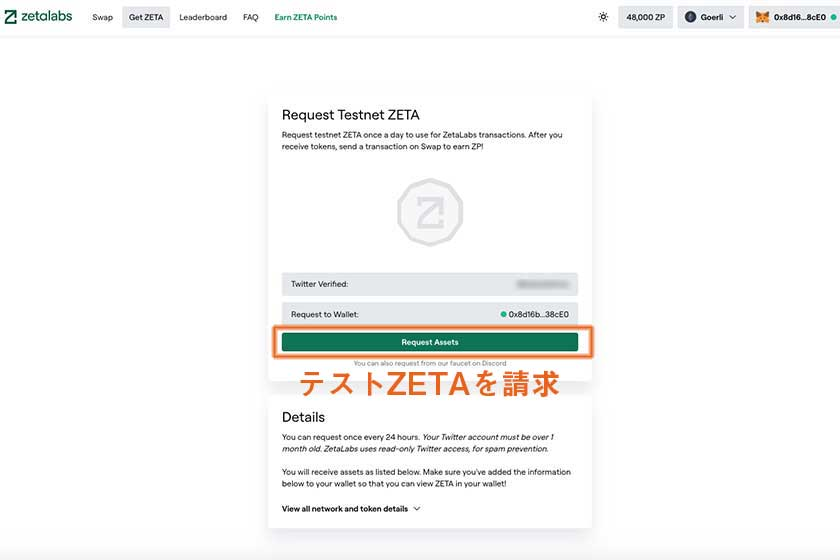Image resolution: width=840 pixels, height=560 pixels.
Task: Click the 48,000 ZP points badge
Action: (646, 17)
